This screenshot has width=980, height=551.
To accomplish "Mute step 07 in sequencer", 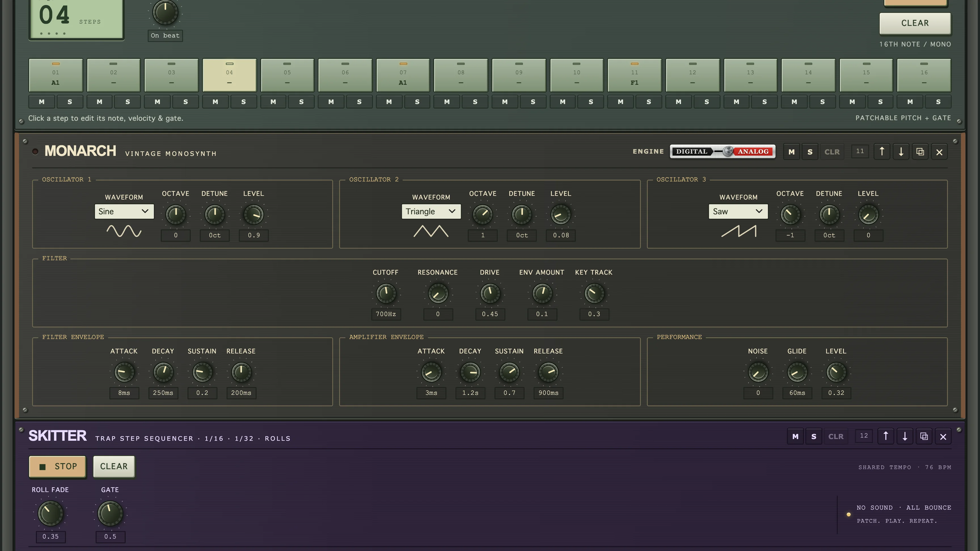I will point(389,101).
